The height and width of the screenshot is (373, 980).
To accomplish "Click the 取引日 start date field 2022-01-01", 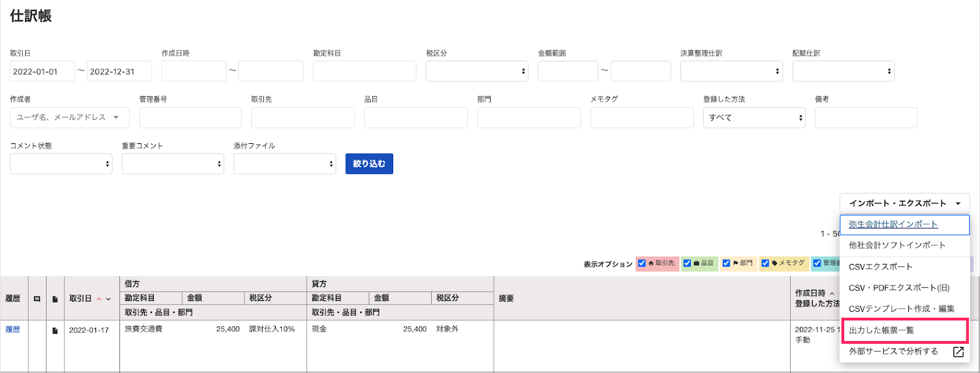I will [x=42, y=72].
